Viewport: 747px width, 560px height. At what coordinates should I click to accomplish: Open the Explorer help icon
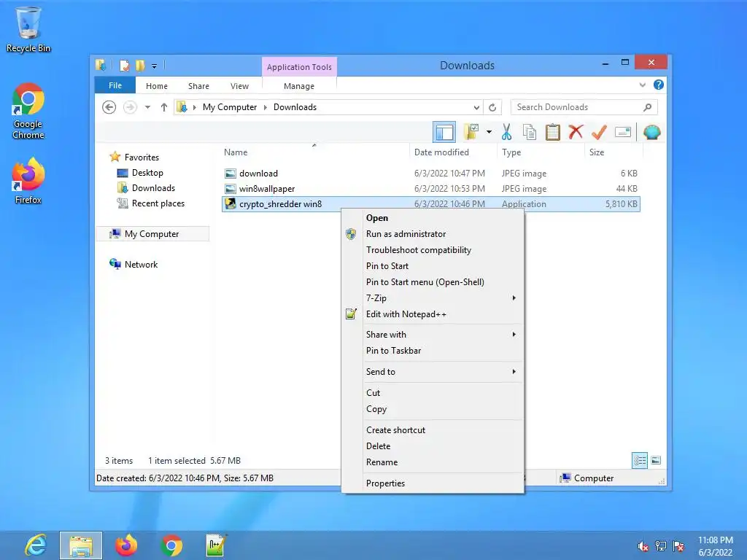pyautogui.click(x=659, y=85)
